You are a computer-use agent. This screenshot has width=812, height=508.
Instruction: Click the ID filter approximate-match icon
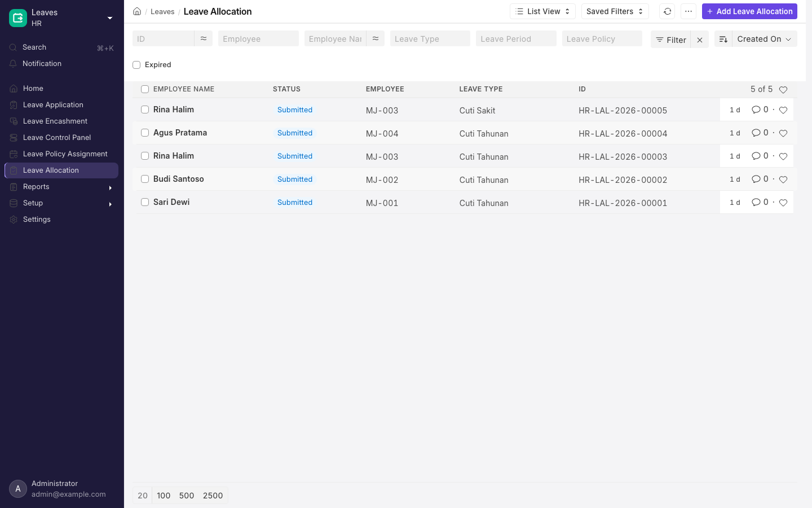[x=204, y=38]
